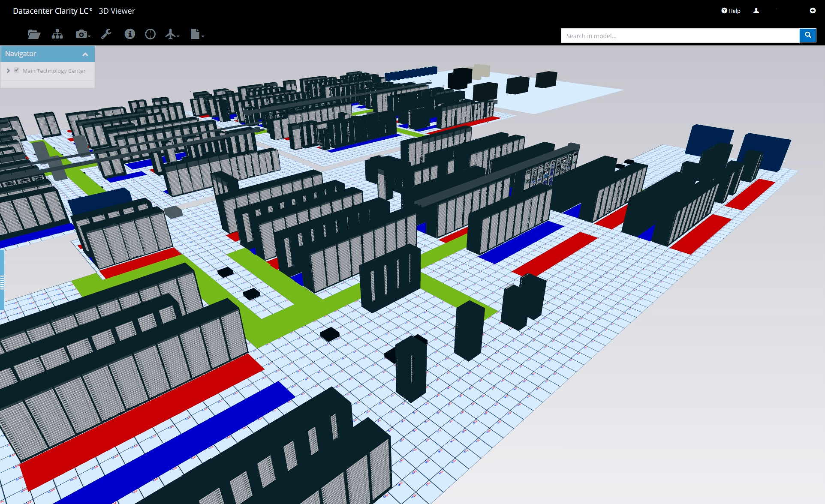The width and height of the screenshot is (825, 504).
Task: Expand the Main Technology Center node
Action: tap(8, 71)
